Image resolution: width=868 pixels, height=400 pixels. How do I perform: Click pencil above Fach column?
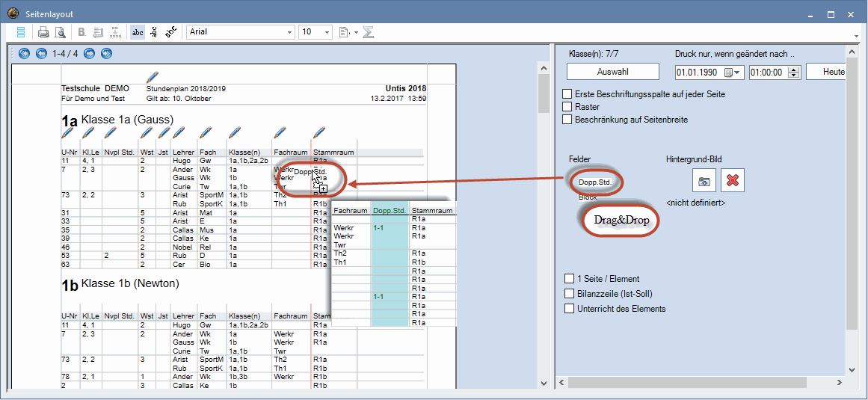click(206, 133)
